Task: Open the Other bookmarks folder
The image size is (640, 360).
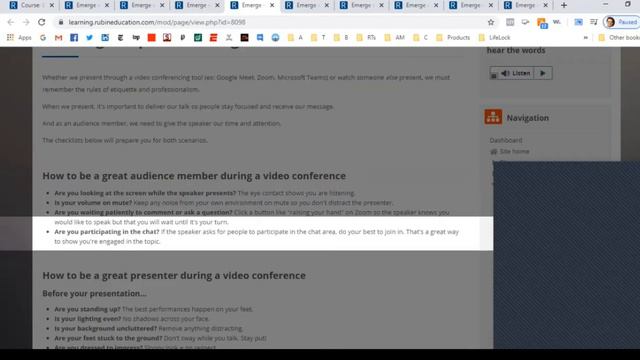Action: [619, 38]
